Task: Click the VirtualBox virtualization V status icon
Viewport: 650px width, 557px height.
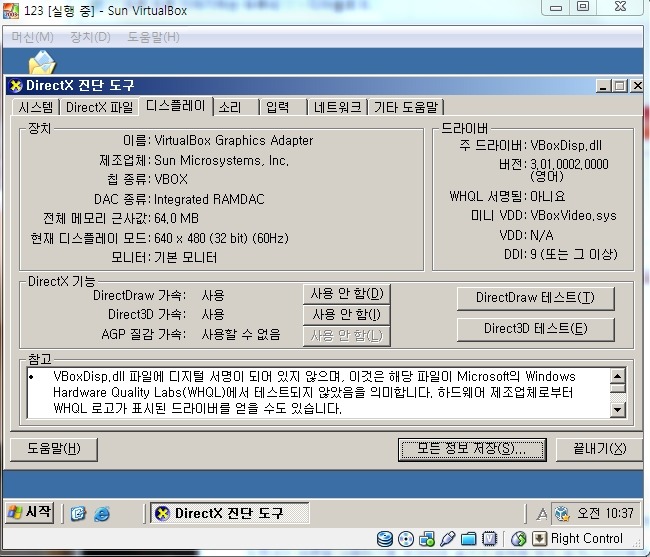Action: point(490,539)
